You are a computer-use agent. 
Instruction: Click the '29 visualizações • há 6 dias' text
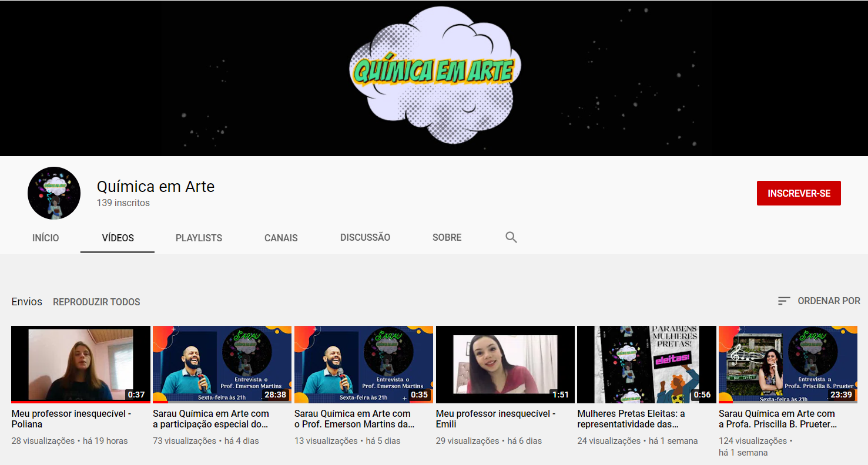(x=489, y=441)
